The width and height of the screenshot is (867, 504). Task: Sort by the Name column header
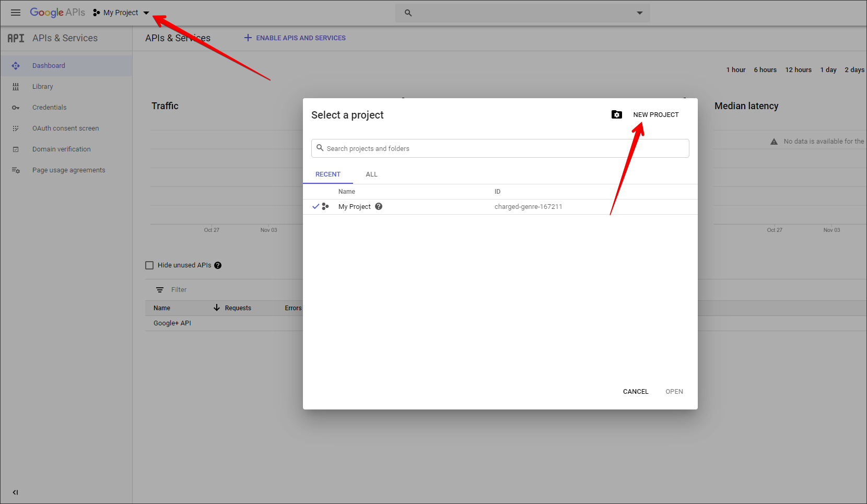click(x=162, y=308)
